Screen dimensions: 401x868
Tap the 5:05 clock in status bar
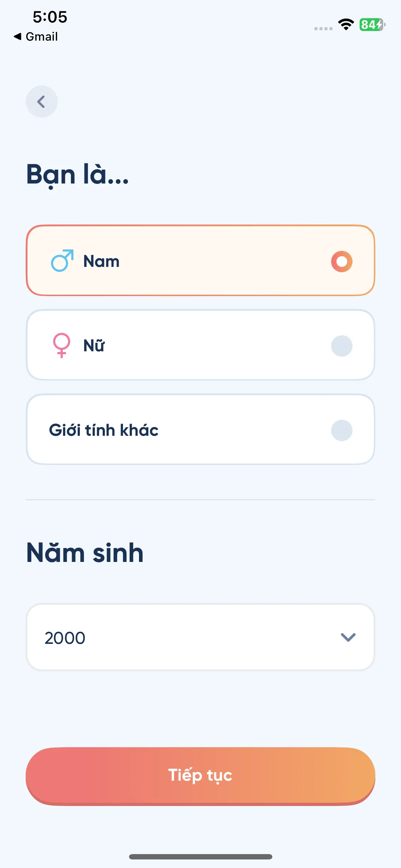click(50, 17)
